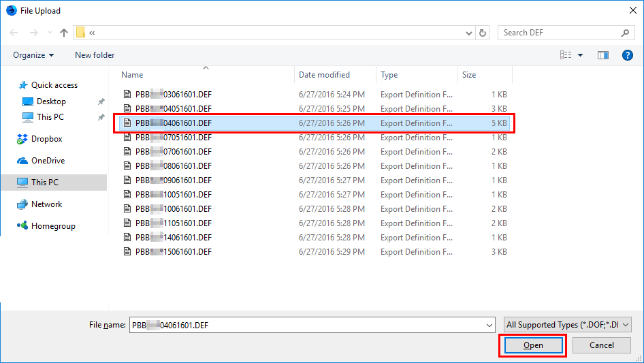Expand the address bar history dropdown

[469, 33]
